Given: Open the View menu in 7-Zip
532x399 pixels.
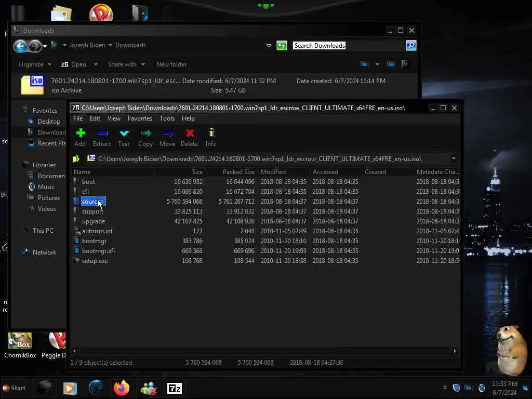Looking at the screenshot, I should 114,118.
